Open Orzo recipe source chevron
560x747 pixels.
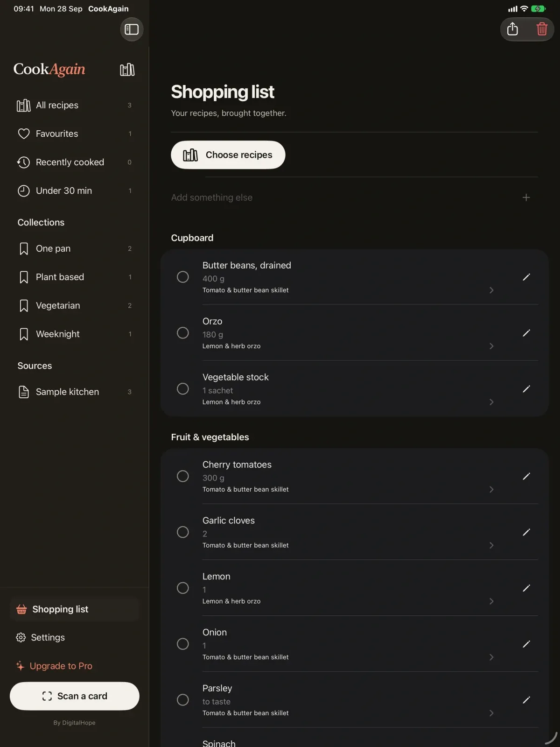coord(491,346)
